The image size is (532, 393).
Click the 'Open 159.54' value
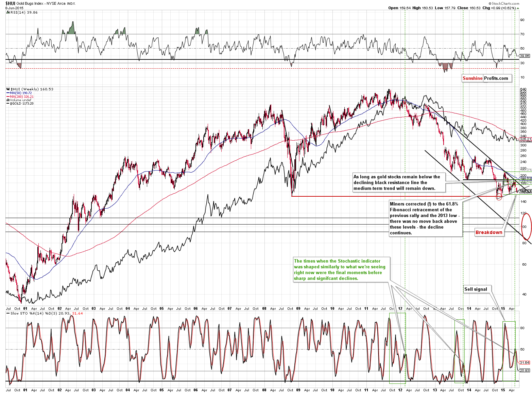399,8
